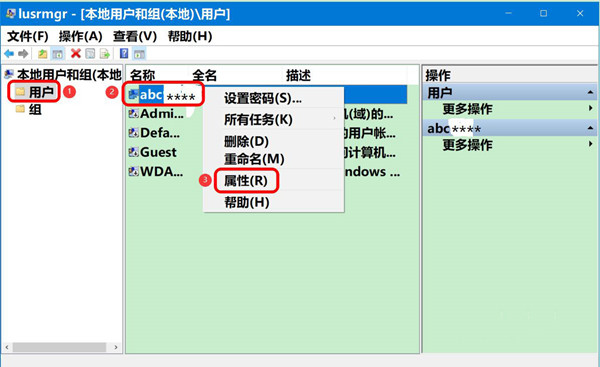Close the lusrmgr window
This screenshot has width=600, height=367.
(x=580, y=13)
